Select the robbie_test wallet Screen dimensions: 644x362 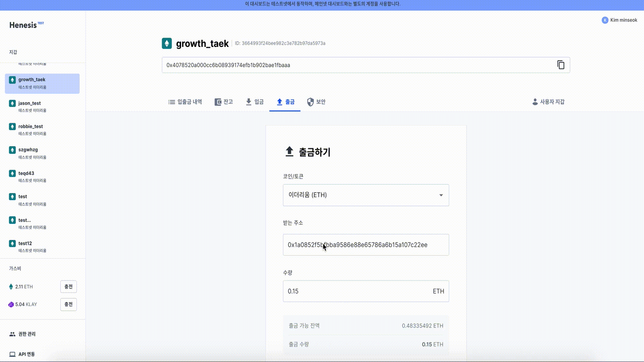click(x=42, y=130)
